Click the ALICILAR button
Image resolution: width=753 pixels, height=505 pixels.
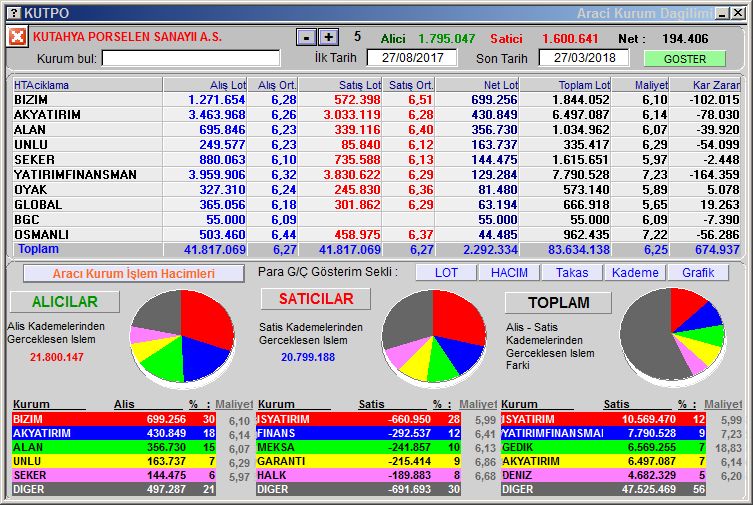click(65, 302)
